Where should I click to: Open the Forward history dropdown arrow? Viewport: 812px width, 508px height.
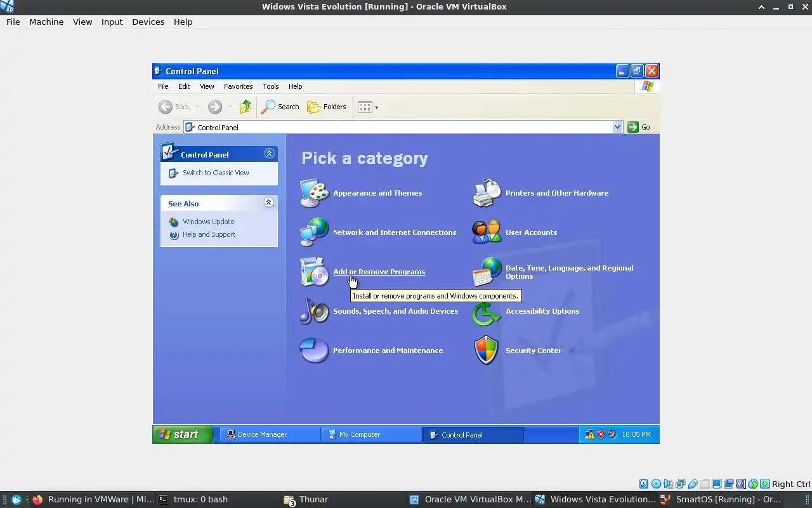coord(230,107)
